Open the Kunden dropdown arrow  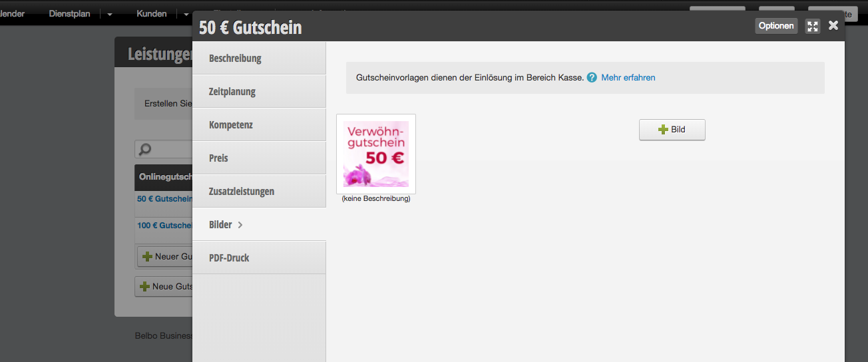pyautogui.click(x=186, y=14)
